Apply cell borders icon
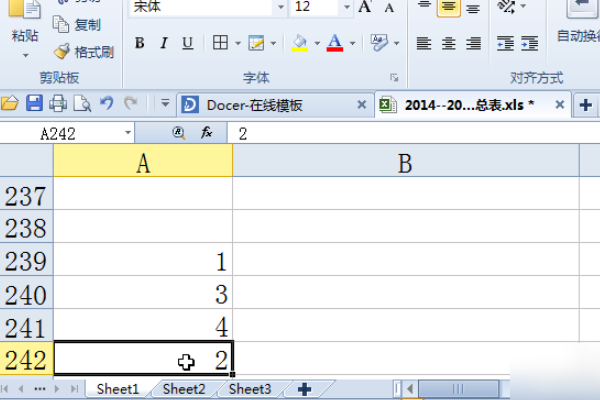This screenshot has height=400, width=600. point(220,43)
